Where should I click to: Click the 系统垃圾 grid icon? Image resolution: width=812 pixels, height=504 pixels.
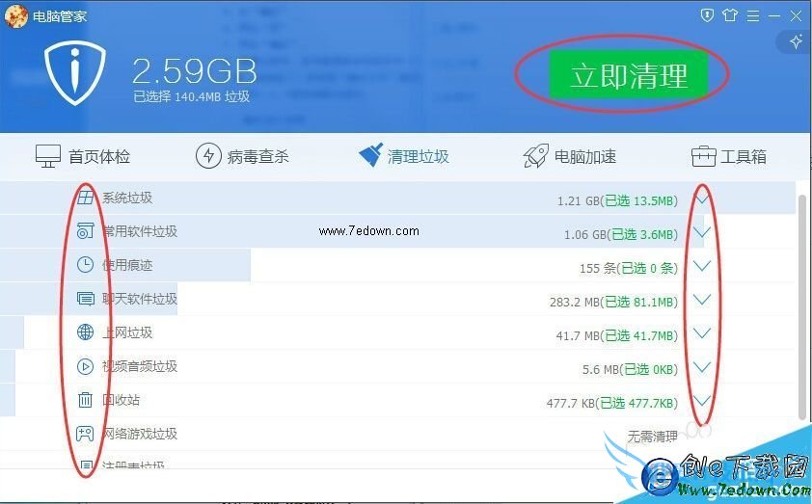pos(86,198)
